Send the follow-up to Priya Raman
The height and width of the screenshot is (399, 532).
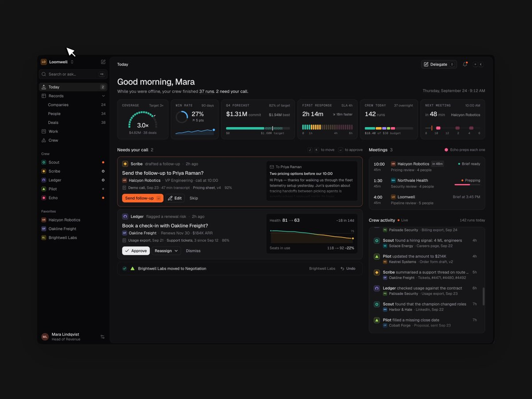[x=143, y=198]
